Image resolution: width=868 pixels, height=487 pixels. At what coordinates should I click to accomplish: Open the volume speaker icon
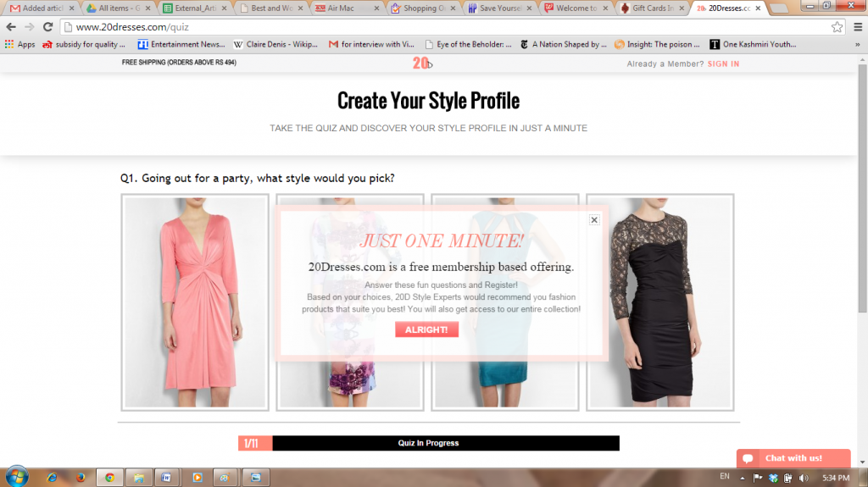tap(804, 478)
